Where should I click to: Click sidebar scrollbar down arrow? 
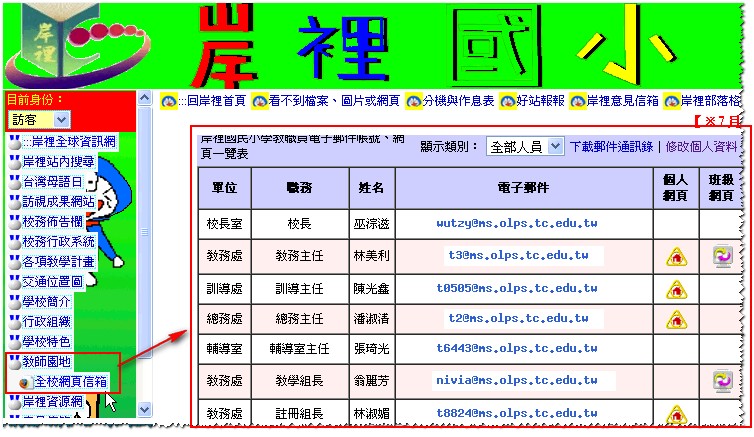pyautogui.click(x=145, y=410)
